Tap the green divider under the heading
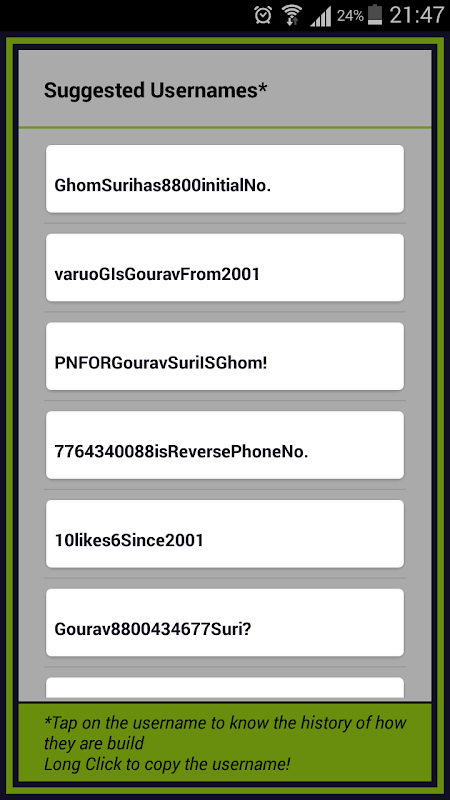This screenshot has width=450, height=800. 225,127
